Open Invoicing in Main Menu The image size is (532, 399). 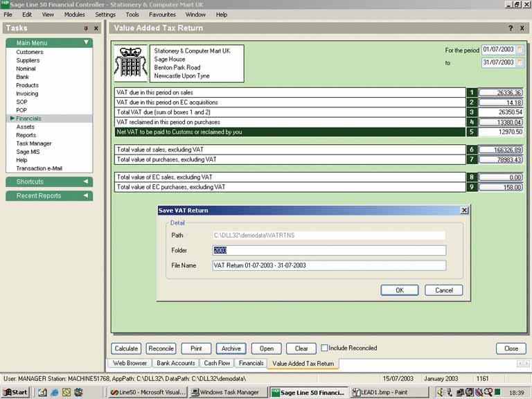pyautogui.click(x=27, y=94)
